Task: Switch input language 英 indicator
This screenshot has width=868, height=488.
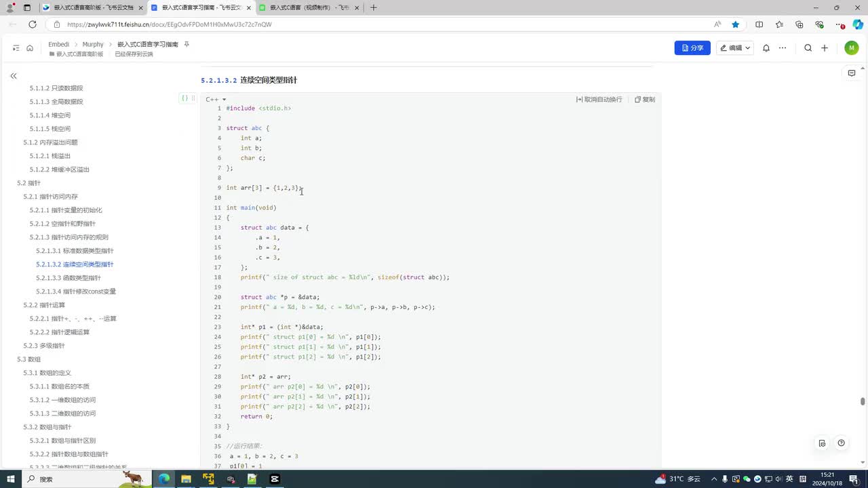Action: [x=789, y=479]
